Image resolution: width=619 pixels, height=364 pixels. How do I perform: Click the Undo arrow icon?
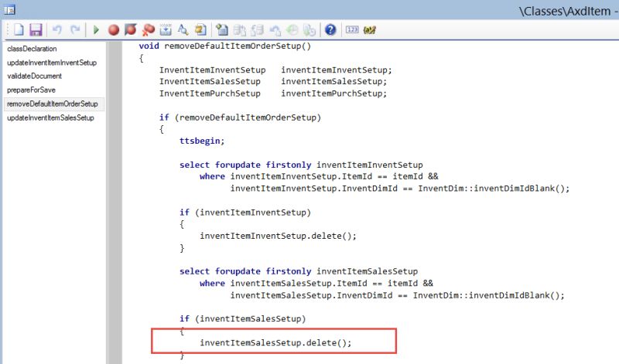click(57, 29)
